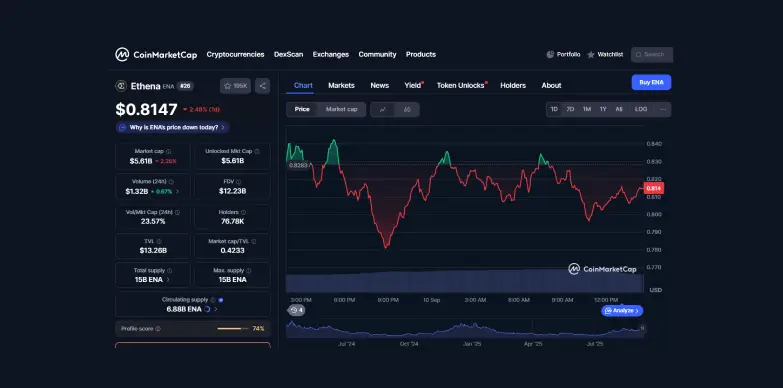This screenshot has width=783, height=388.
Task: Click the Market cap info icon
Action: coord(168,151)
